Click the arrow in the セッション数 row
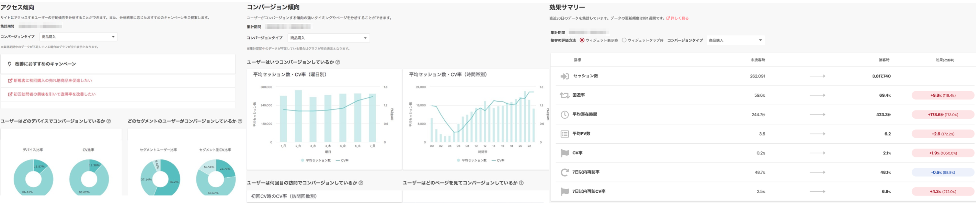 [817, 76]
